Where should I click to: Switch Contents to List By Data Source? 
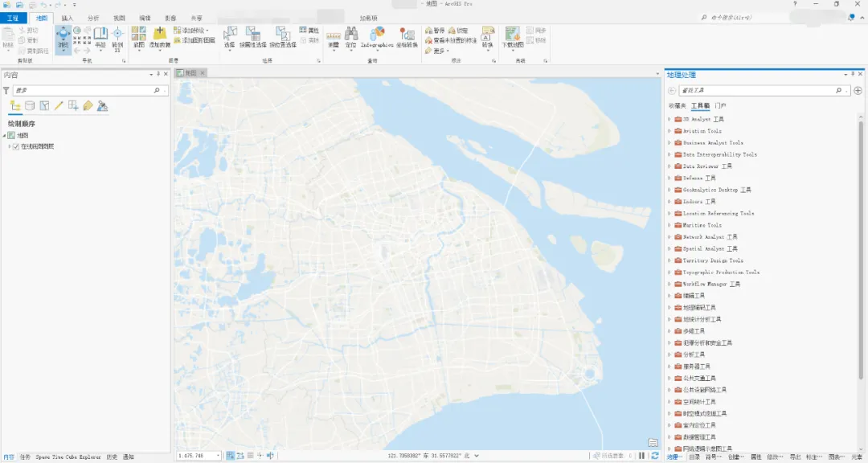[x=30, y=106]
